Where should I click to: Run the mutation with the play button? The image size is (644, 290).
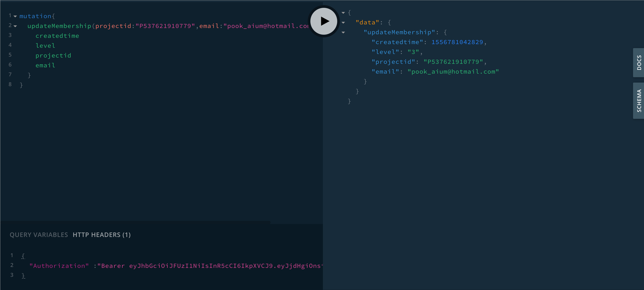(324, 21)
